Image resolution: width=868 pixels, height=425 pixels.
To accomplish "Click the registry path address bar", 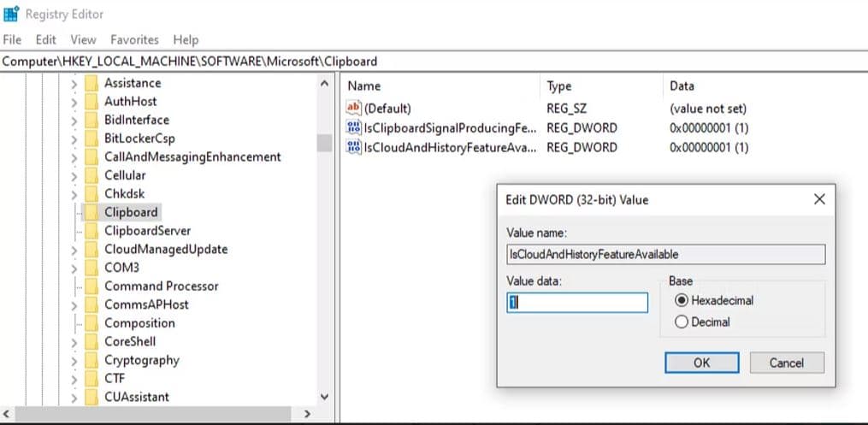I will pos(434,62).
